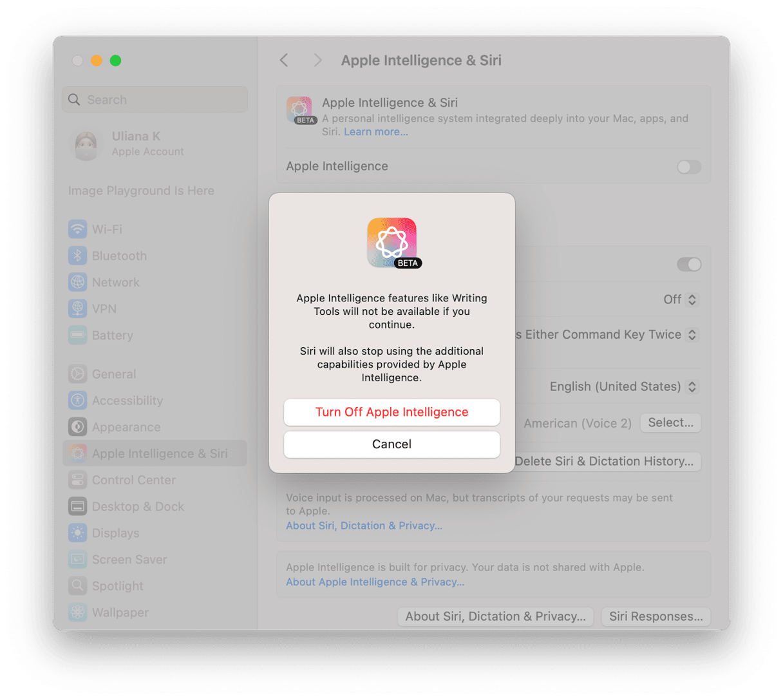783x700 pixels.
Task: Go back with the left chevron
Action: [x=284, y=61]
